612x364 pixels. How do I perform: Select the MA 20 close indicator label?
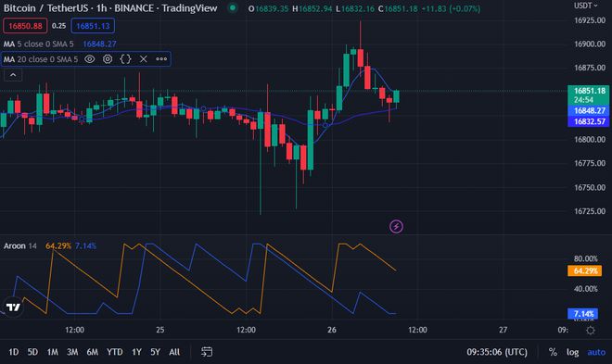pos(41,59)
